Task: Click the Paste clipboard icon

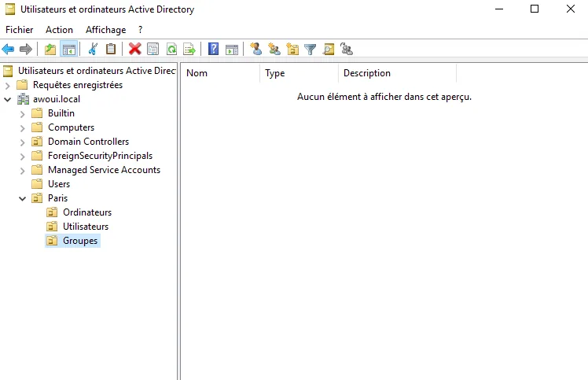Action: [x=111, y=50]
